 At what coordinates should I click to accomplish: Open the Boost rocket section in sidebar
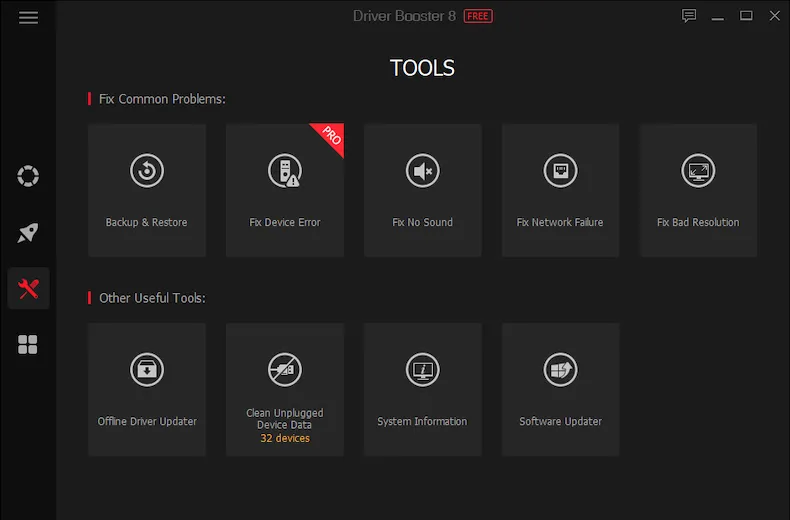pos(28,232)
